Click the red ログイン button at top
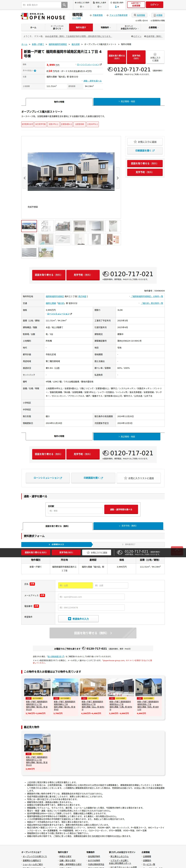186x868 pixels. [x=155, y=5]
